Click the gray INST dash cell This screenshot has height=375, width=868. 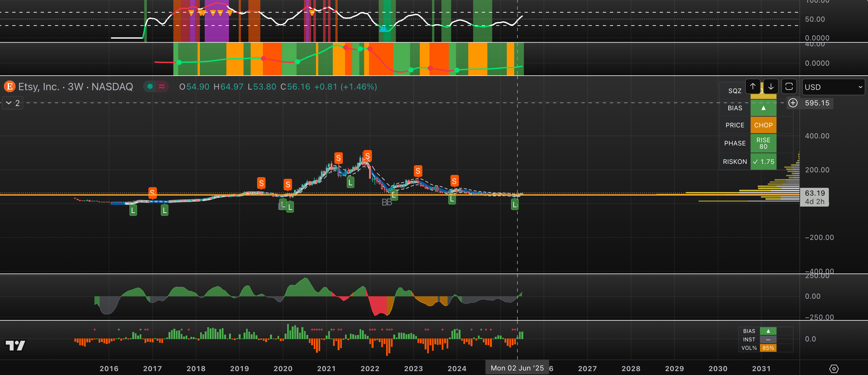(768, 340)
